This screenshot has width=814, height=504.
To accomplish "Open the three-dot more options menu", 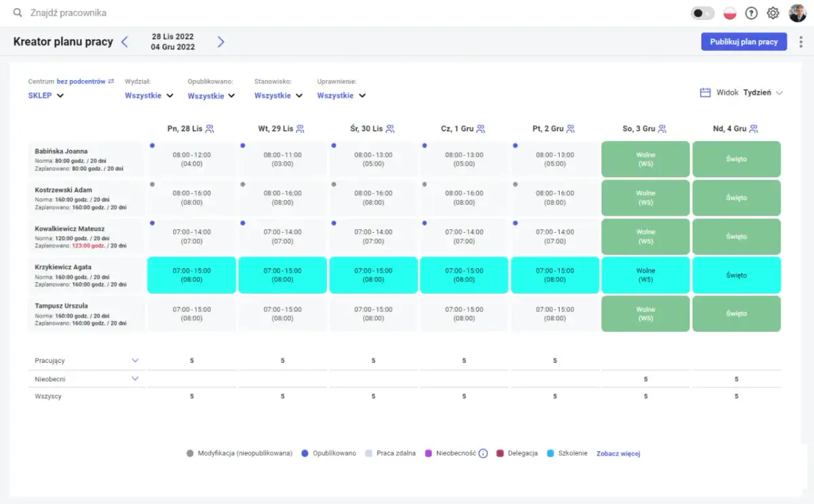I will 801,42.
